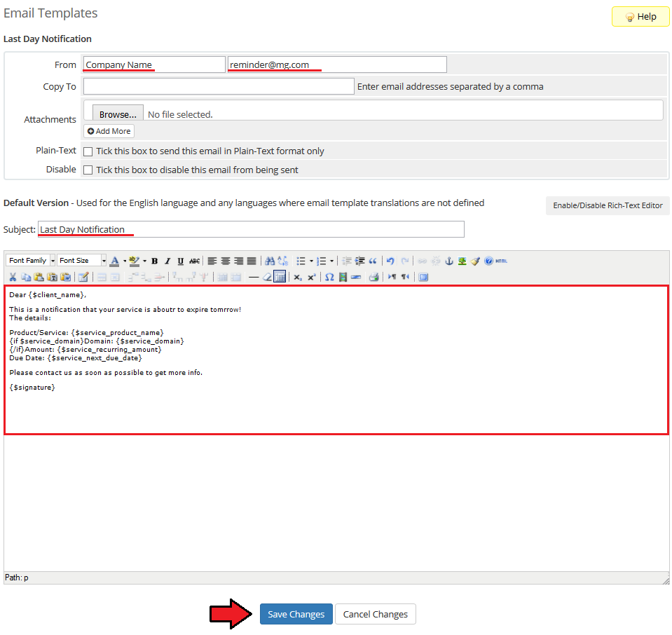
Task: Align text left
Action: pyautogui.click(x=212, y=261)
